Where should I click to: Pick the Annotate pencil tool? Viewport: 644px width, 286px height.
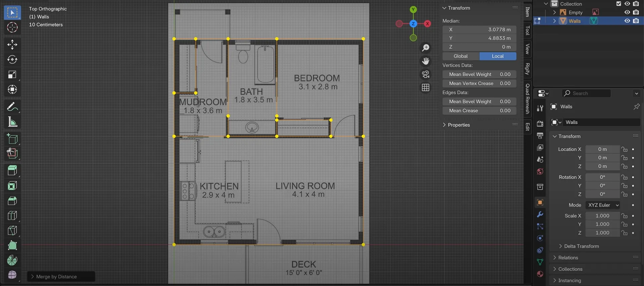pyautogui.click(x=12, y=107)
